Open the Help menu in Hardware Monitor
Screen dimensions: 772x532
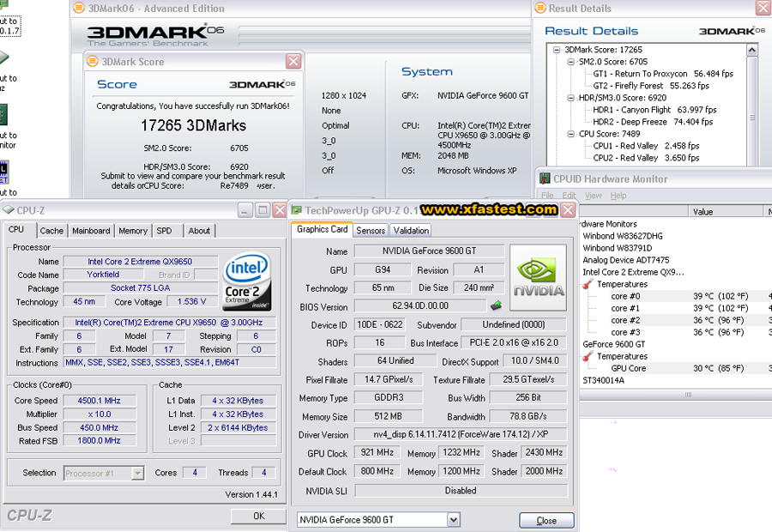618,196
